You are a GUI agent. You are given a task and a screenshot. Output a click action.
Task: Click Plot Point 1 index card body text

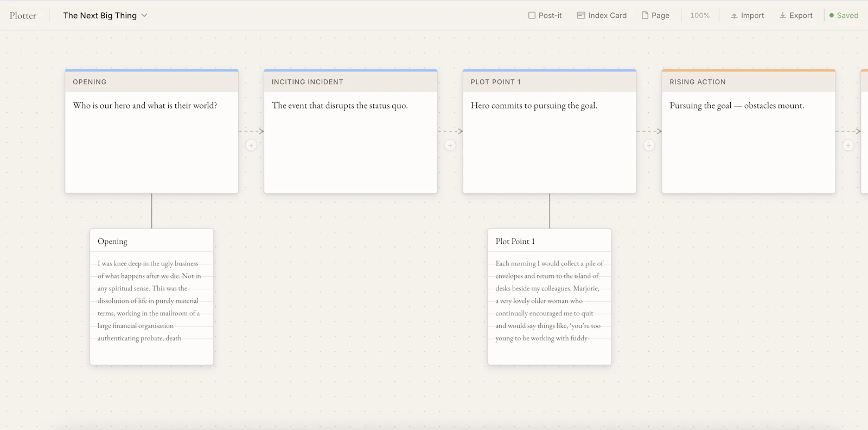click(549, 301)
